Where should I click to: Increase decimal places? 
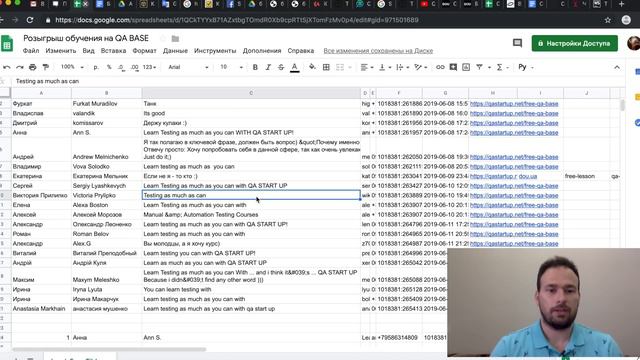pyautogui.click(x=135, y=67)
